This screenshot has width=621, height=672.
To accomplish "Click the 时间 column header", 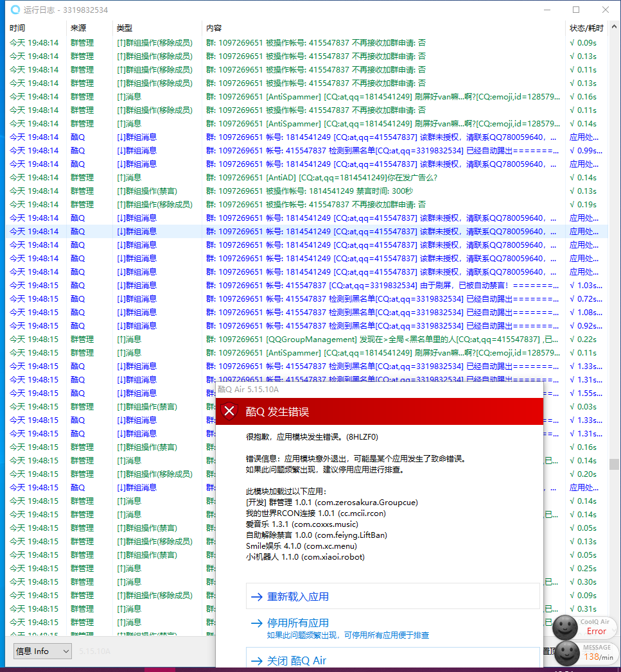I will pyautogui.click(x=18, y=28).
